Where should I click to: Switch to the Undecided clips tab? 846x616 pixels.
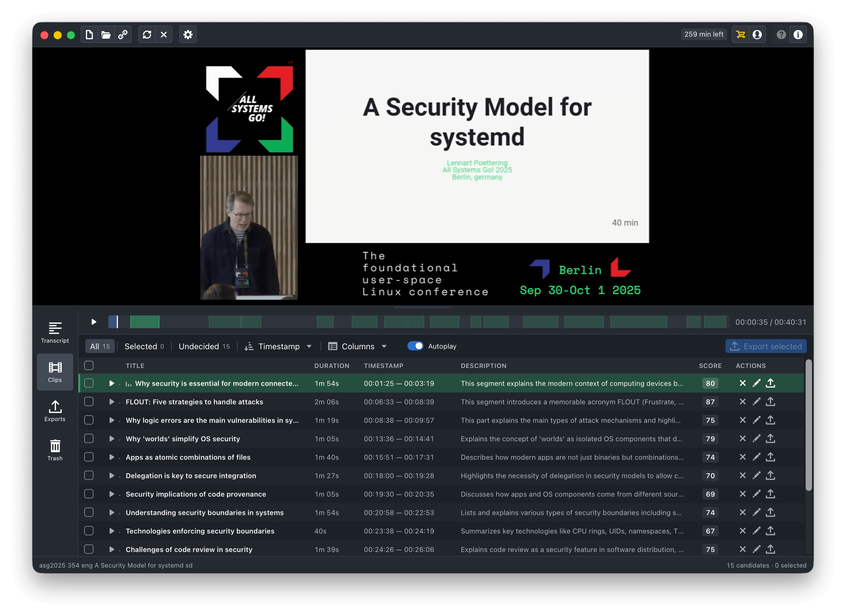[x=204, y=347]
